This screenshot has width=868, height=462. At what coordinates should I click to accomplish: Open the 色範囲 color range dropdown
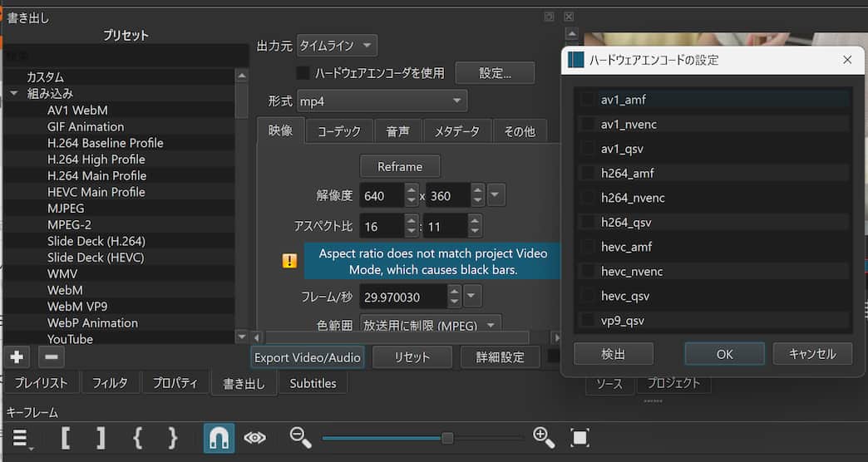[x=431, y=325]
